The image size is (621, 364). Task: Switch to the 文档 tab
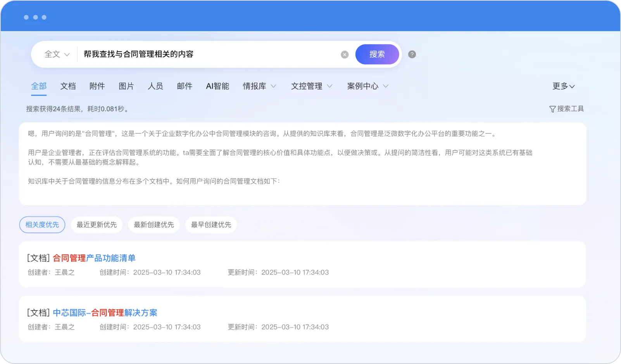pyautogui.click(x=68, y=86)
